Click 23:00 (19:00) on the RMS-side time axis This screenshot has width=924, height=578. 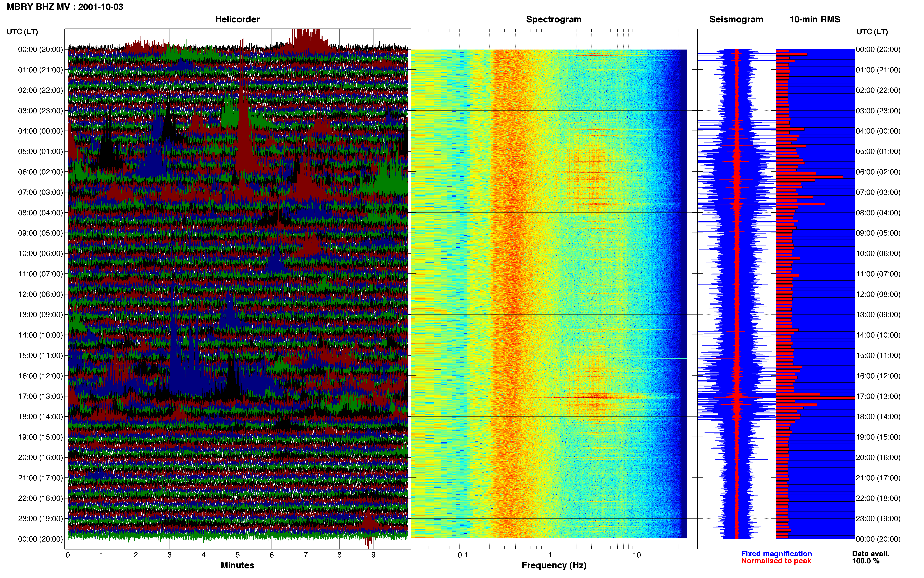coord(878,519)
